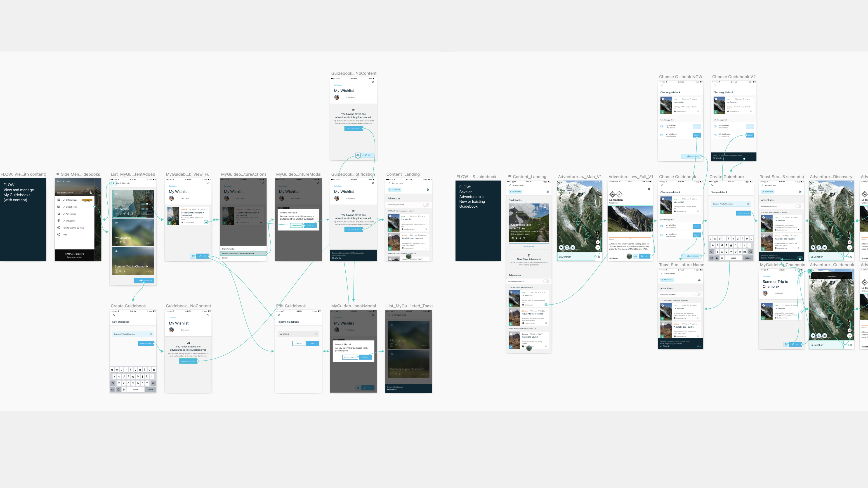Click Guidebook Title – max 2 lines card
The image size is (868, 488).
pos(529,223)
